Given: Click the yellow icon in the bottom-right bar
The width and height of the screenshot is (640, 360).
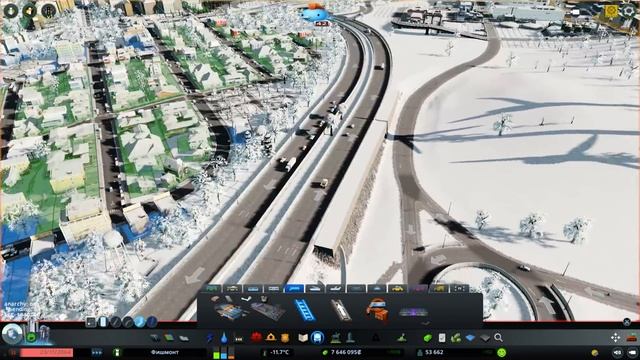Looking at the screenshot, I should 595,352.
